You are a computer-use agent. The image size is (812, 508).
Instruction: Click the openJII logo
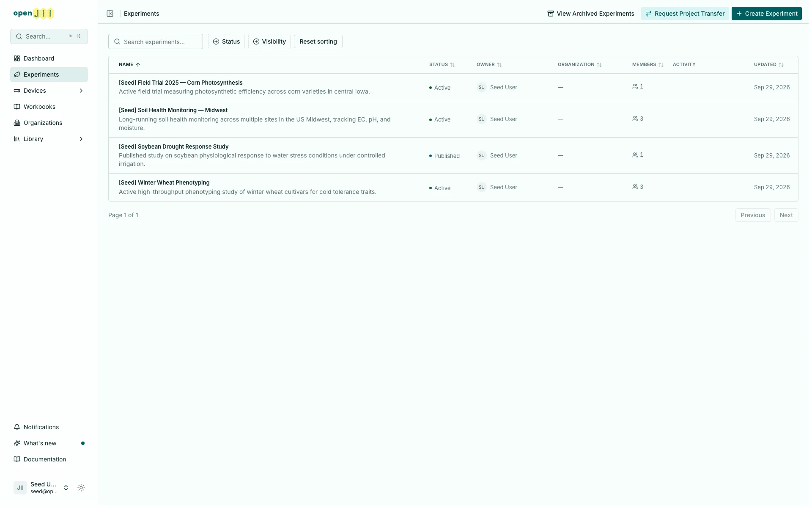click(x=33, y=14)
